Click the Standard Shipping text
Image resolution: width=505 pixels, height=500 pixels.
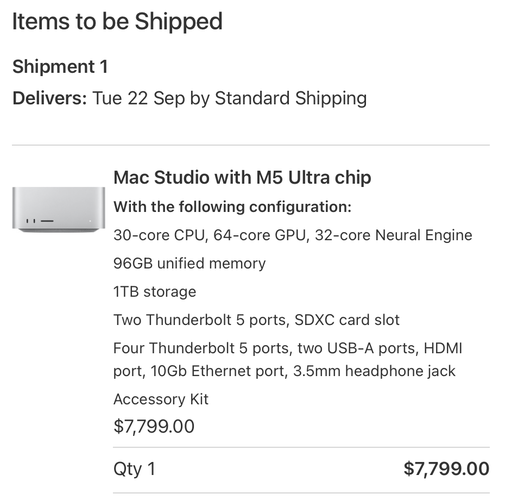291,98
